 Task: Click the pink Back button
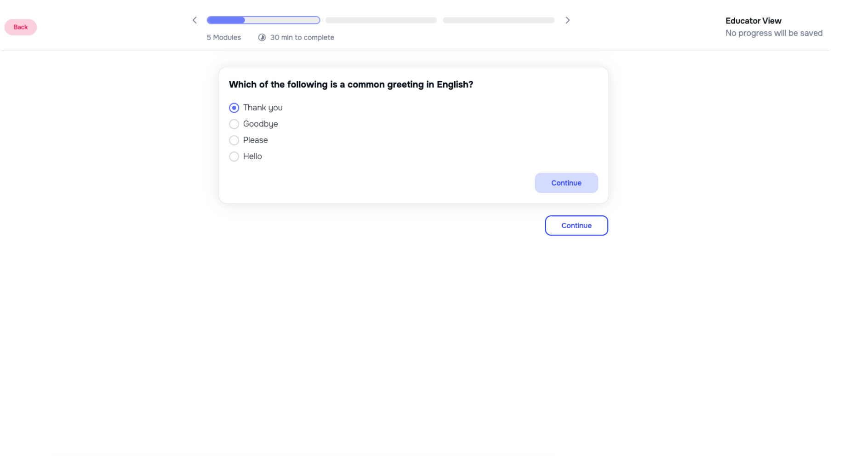tap(20, 27)
